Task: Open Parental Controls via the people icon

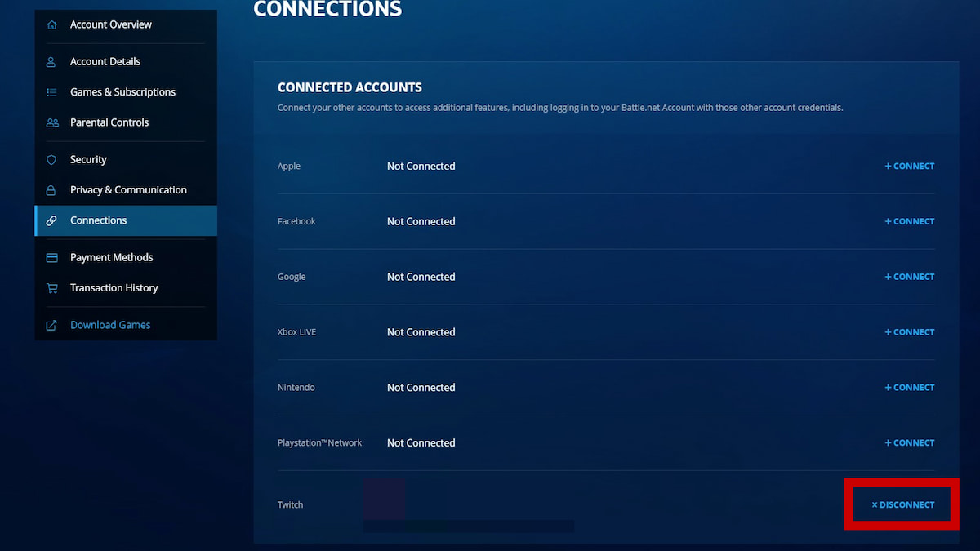Action: (51, 122)
